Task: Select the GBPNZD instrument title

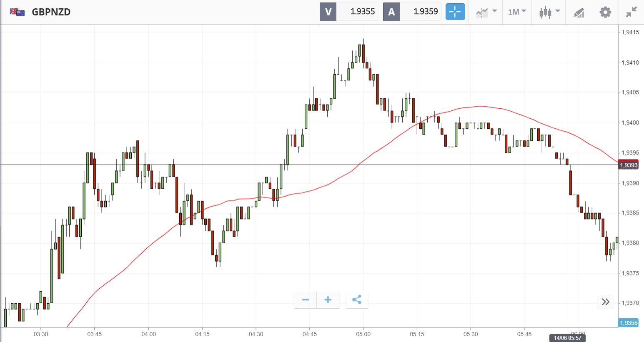Action: point(51,12)
